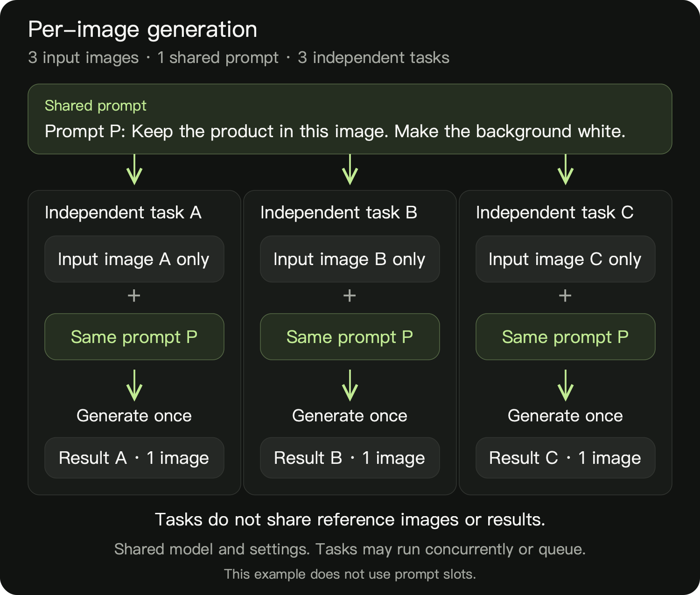Click the "Independent task A" heading
The width and height of the screenshot is (700, 595).
pyautogui.click(x=123, y=212)
